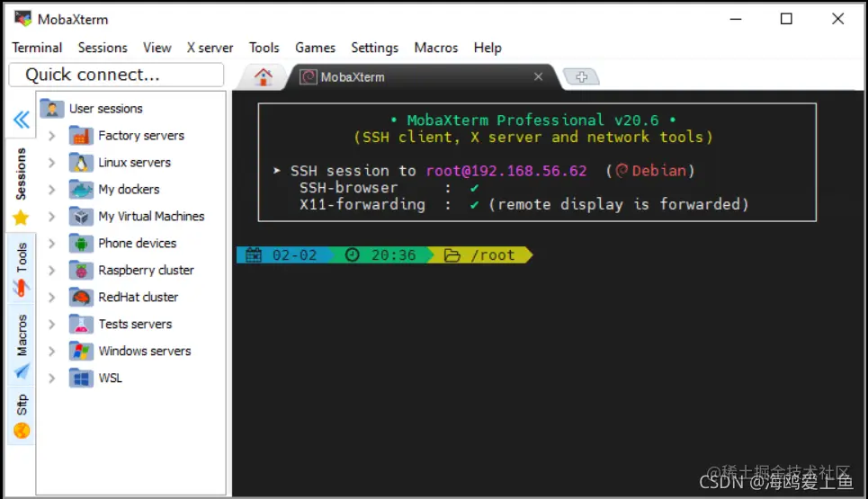868x499 pixels.
Task: Click the 20:36 time prompt segment
Action: click(383, 255)
